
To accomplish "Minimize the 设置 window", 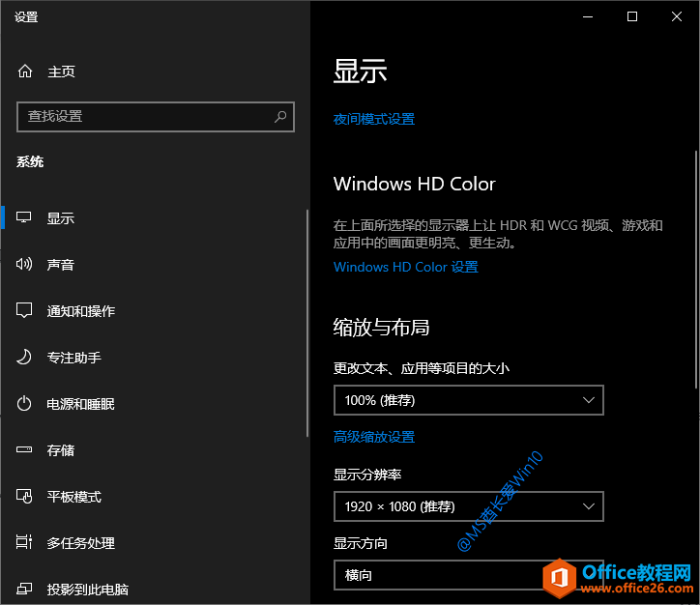I will [x=588, y=17].
